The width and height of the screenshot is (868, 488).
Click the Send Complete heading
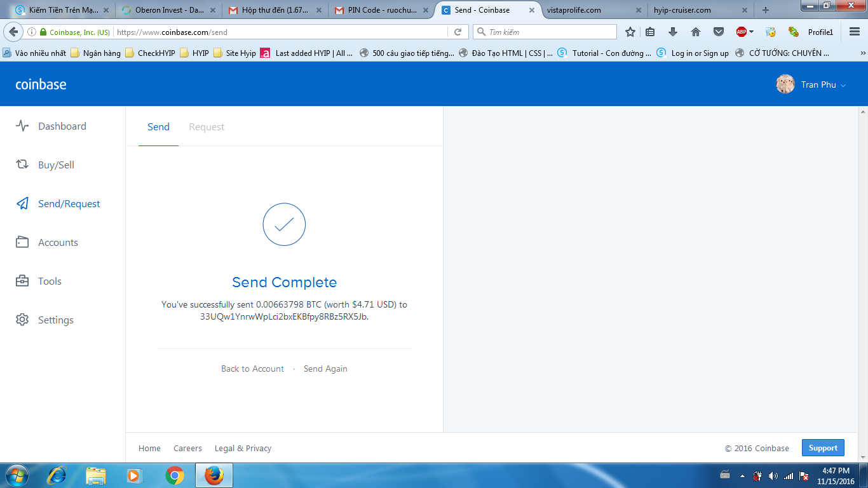pos(285,282)
